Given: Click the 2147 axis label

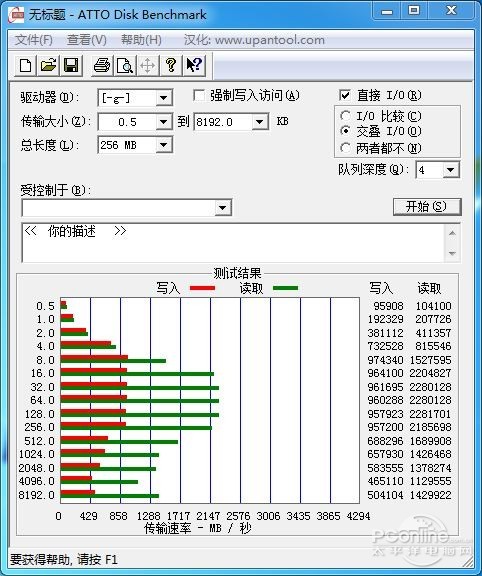Looking at the screenshot, I should [x=208, y=516].
